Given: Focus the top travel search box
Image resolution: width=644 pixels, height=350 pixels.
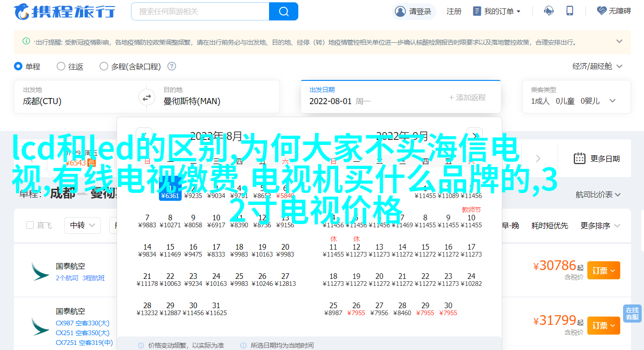Looking at the screenshot, I should [x=200, y=11].
